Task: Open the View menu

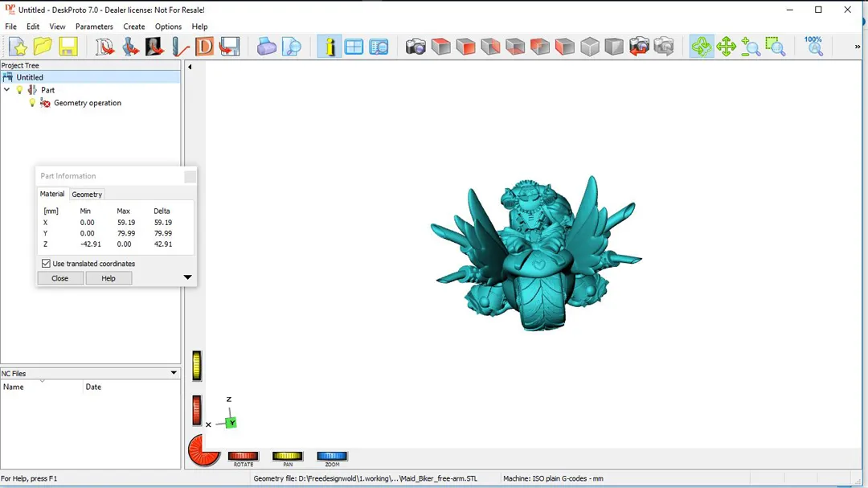Action: (x=57, y=27)
